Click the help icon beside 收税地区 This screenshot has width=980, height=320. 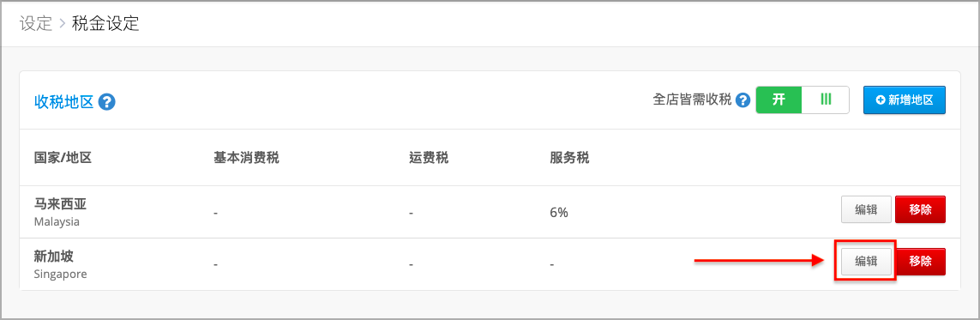tap(107, 100)
